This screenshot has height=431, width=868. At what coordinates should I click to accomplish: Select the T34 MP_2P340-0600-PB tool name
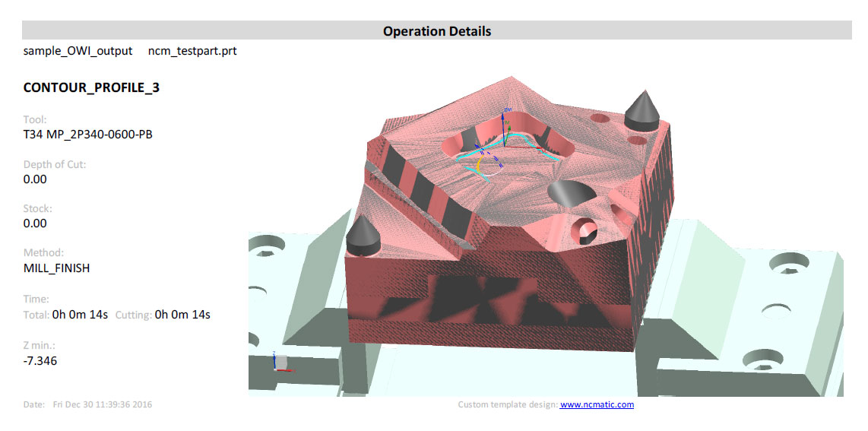coord(88,135)
